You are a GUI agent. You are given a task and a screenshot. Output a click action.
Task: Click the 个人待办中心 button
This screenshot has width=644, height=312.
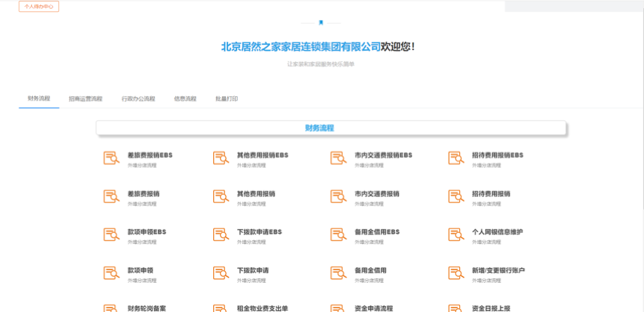(39, 7)
